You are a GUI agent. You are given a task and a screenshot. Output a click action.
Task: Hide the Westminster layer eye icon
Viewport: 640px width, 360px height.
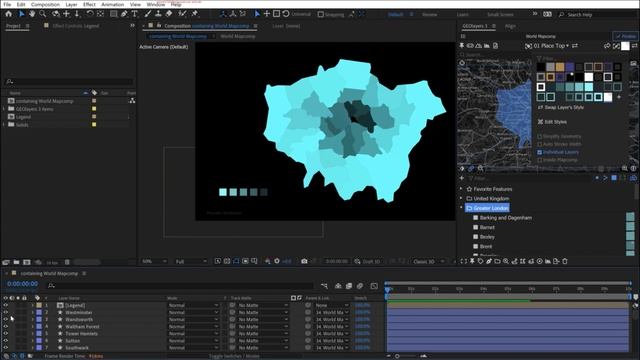tap(6, 312)
